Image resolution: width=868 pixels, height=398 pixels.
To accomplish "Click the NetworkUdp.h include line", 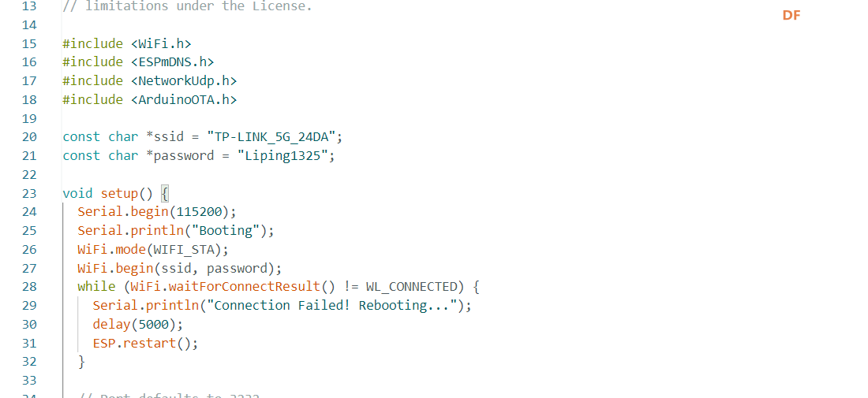I will [149, 80].
